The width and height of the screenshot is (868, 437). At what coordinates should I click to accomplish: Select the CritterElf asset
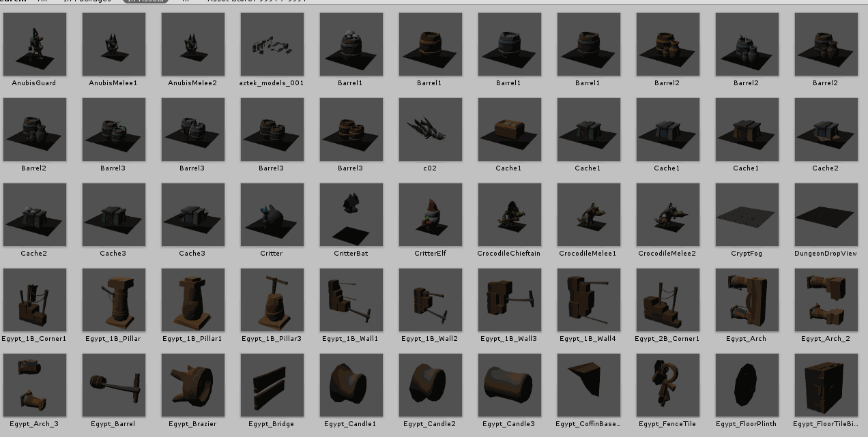[x=431, y=215]
